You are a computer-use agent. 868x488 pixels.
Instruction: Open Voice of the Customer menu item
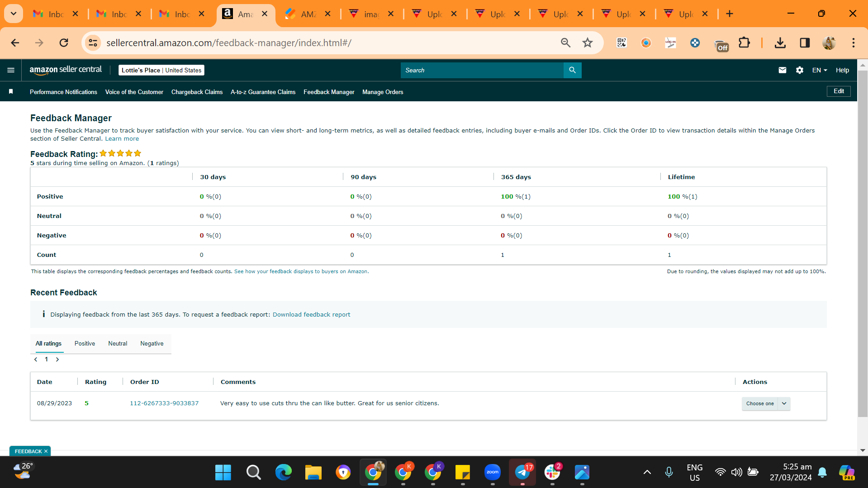pos(134,92)
